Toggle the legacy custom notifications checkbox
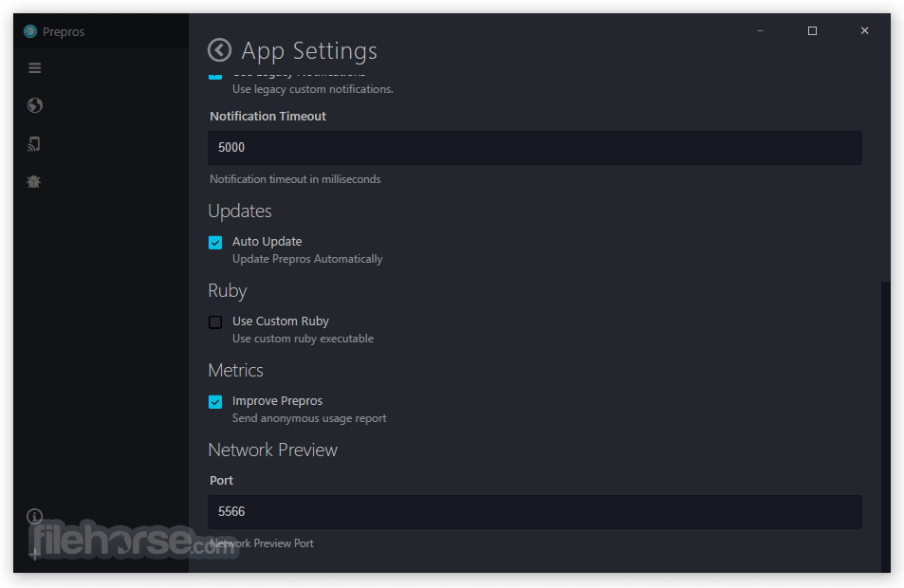 coord(215,75)
